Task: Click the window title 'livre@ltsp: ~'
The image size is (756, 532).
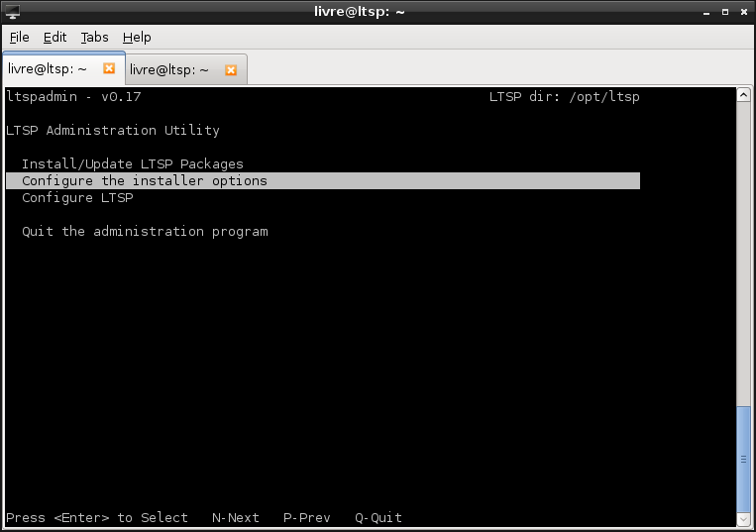Action: pos(360,12)
